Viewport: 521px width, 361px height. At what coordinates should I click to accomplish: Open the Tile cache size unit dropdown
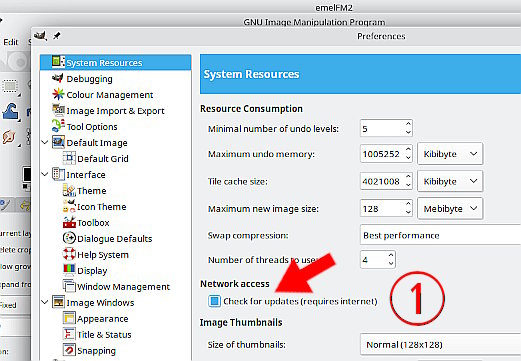pyautogui.click(x=450, y=181)
